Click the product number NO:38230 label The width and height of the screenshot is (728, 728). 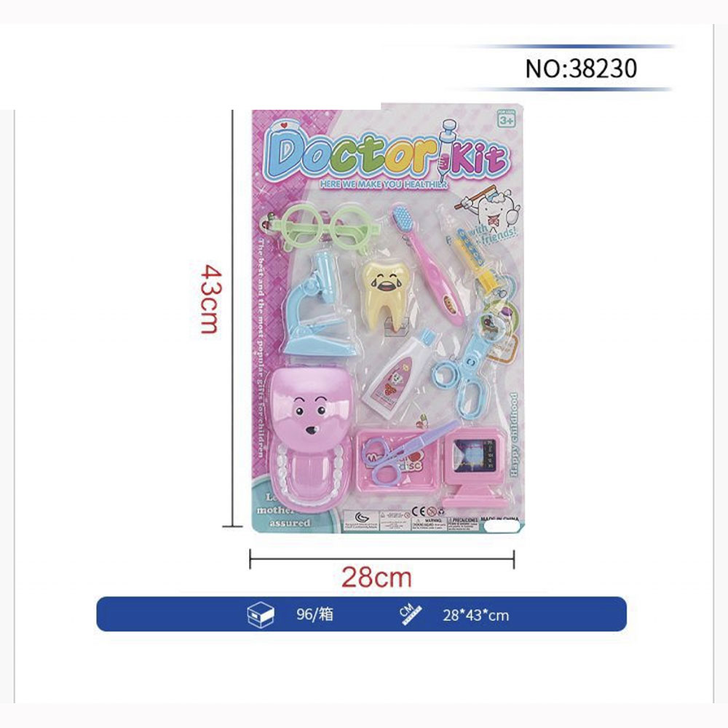pyautogui.click(x=581, y=68)
